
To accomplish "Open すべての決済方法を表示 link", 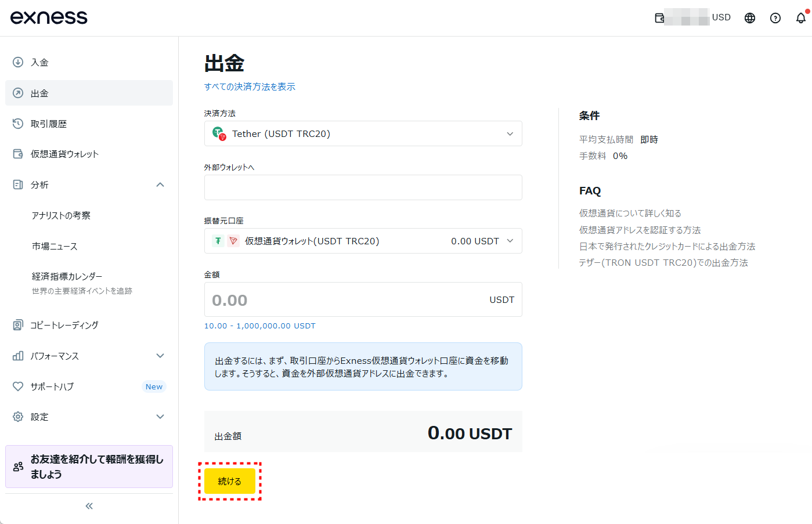I will 250,86.
